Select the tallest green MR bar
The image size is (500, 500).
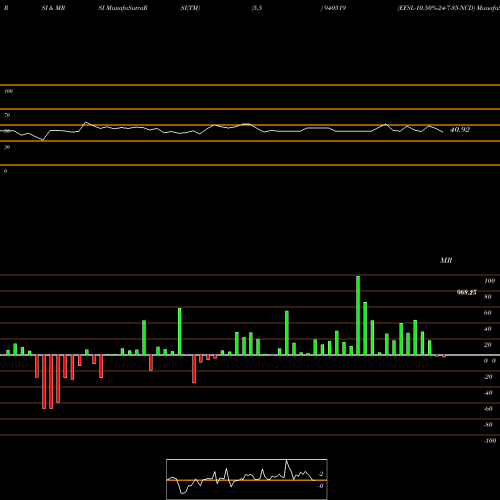(x=358, y=315)
